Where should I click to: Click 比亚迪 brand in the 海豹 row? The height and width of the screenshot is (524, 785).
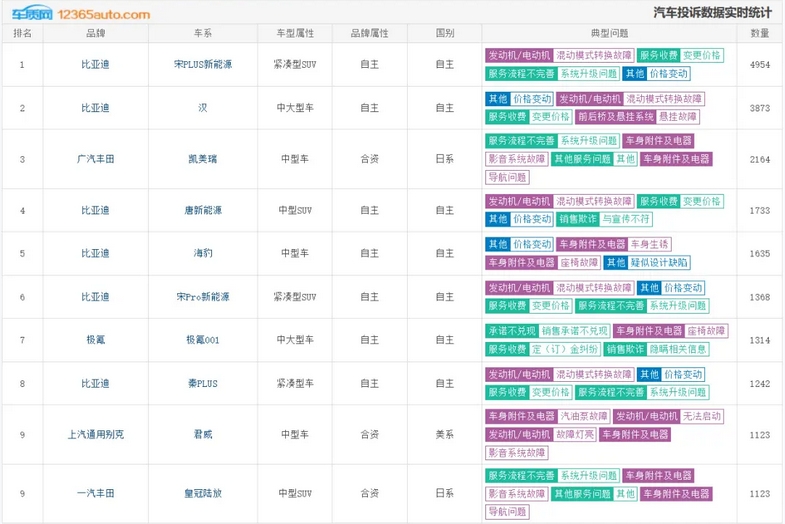click(96, 253)
